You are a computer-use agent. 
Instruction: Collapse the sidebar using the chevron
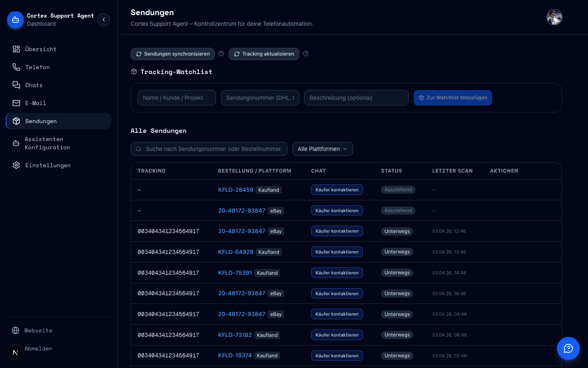(x=103, y=19)
